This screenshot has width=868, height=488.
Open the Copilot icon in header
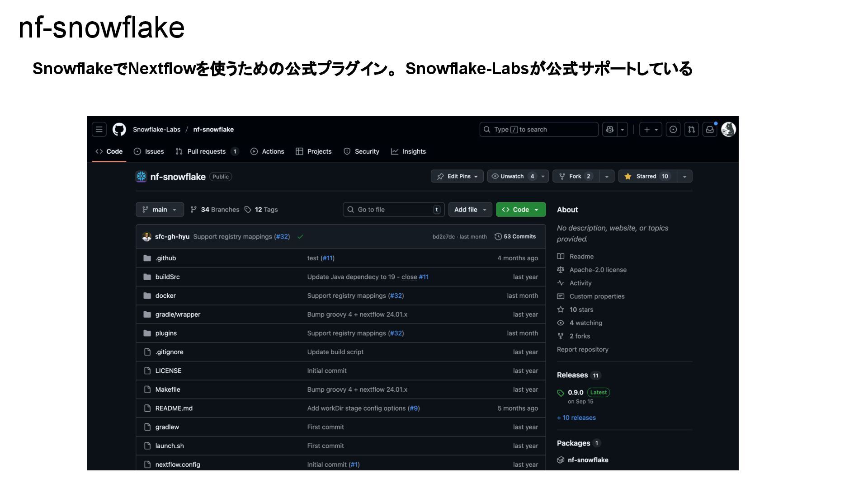pyautogui.click(x=610, y=130)
